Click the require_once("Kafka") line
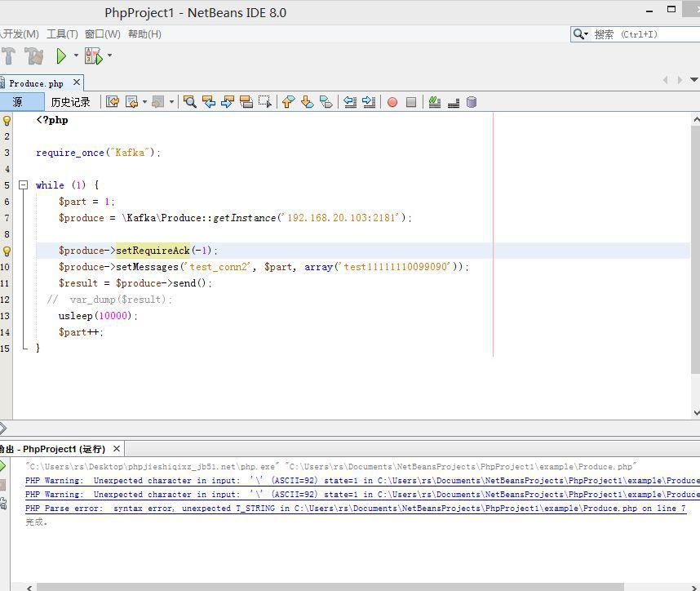The width and height of the screenshot is (700, 591). 98,153
